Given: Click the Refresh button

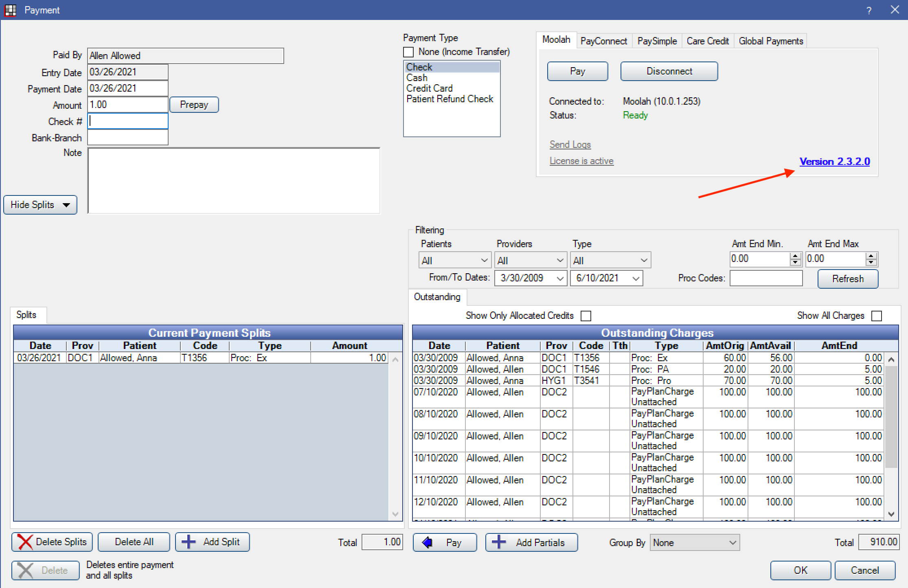Looking at the screenshot, I should [848, 279].
